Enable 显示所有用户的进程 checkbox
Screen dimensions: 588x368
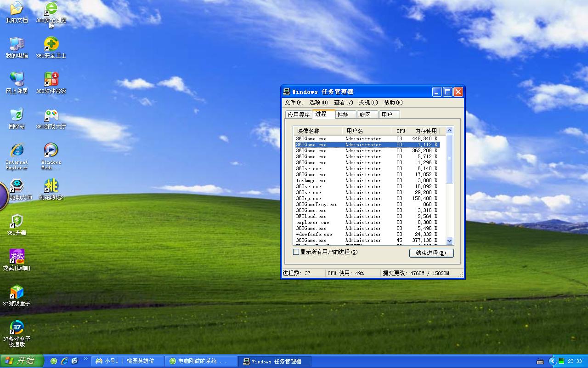(296, 252)
